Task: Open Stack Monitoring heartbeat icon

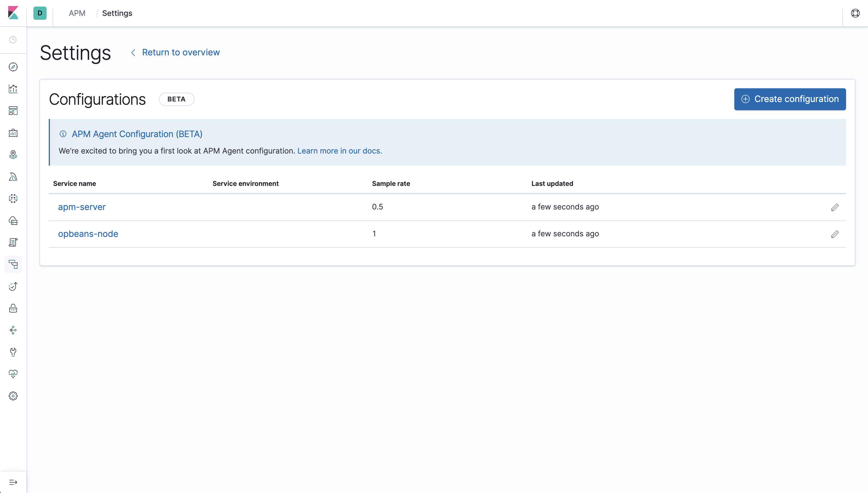Action: click(x=13, y=374)
